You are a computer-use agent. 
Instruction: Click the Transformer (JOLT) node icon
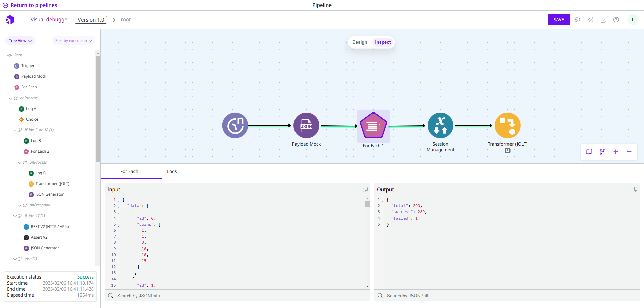click(x=507, y=126)
